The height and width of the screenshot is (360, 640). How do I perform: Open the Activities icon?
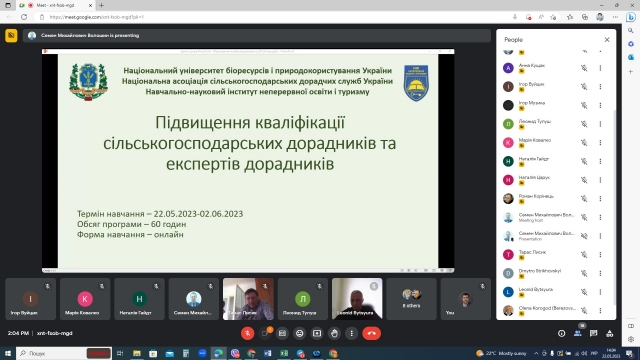[x=609, y=333]
